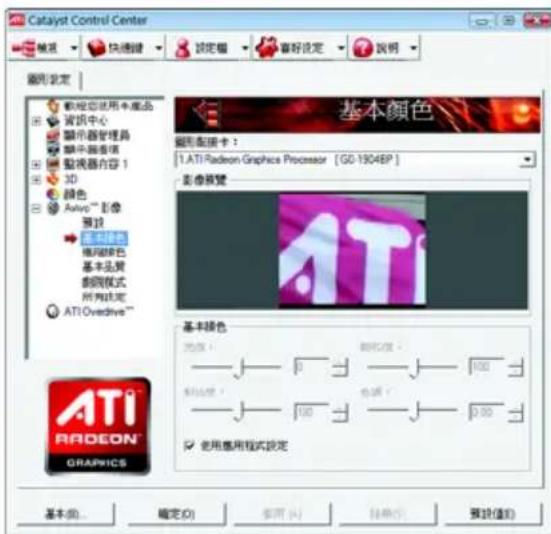Click the 基本(B)... button
The image size is (551, 534).
tap(66, 514)
